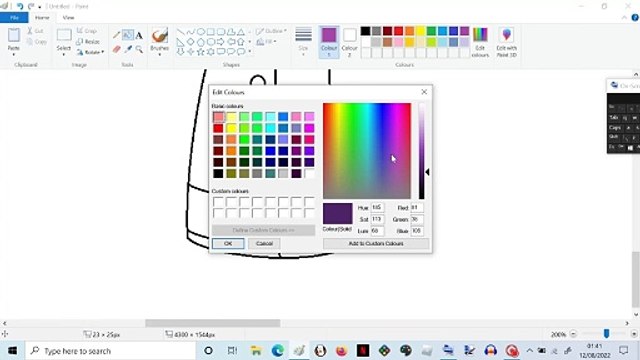The width and height of the screenshot is (640, 360).
Task: Click OK in Edit Colours dialog
Action: point(228,243)
